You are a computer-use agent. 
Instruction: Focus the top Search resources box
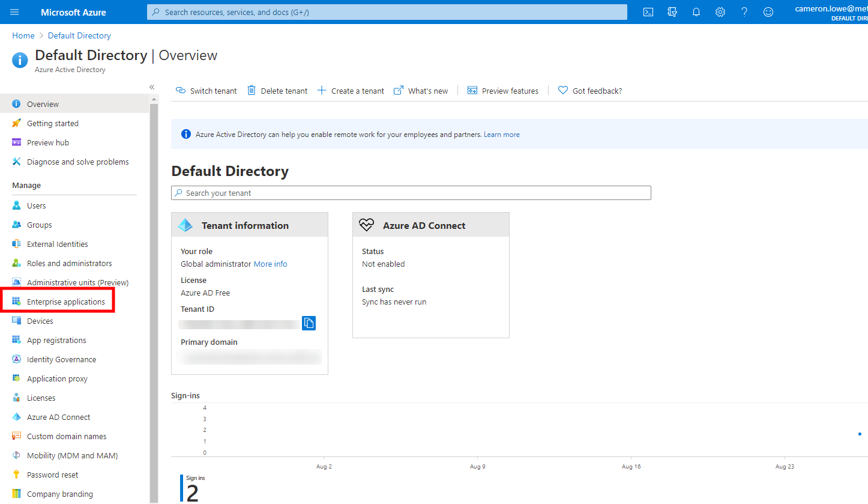(x=387, y=12)
